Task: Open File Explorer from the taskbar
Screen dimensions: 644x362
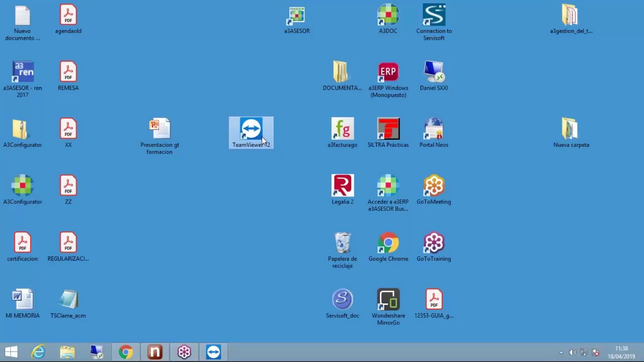Action: click(x=67, y=352)
